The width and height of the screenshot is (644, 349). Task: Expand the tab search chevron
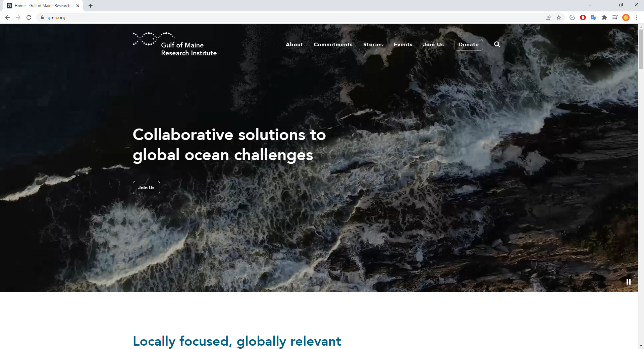[x=590, y=5]
